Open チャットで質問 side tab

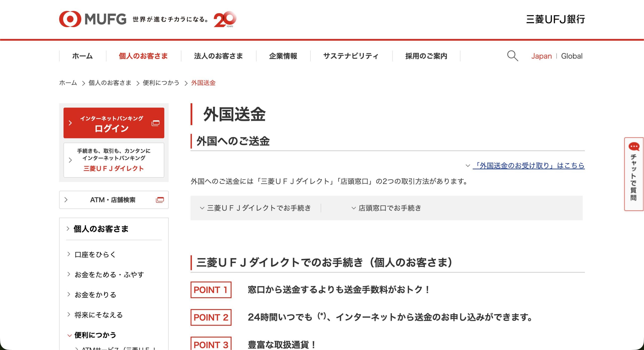click(x=634, y=174)
